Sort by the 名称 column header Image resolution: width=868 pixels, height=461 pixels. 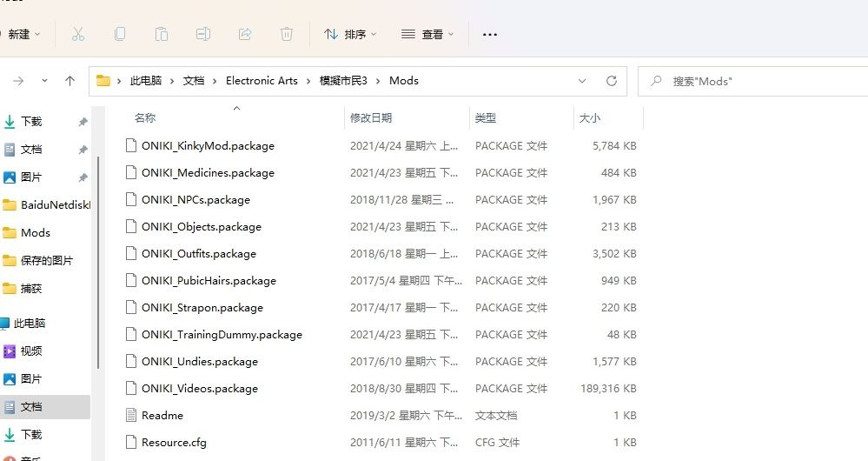[145, 118]
